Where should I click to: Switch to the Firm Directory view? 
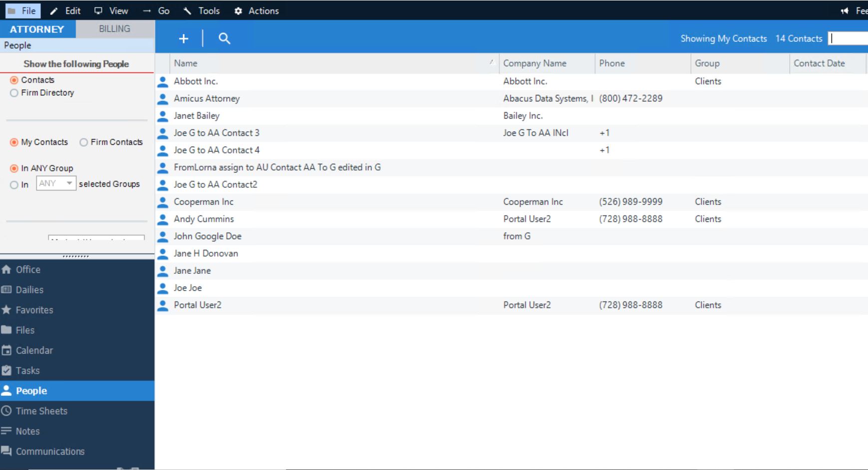point(14,93)
